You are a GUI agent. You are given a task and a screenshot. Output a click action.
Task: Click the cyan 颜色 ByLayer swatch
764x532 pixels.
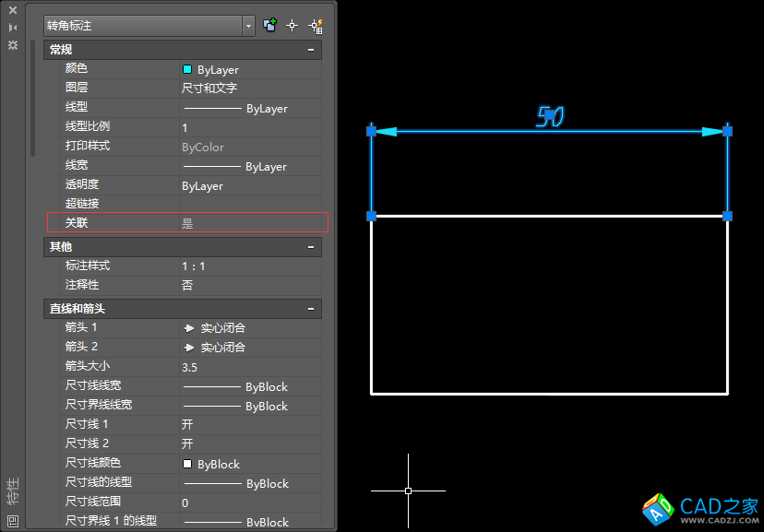[187, 69]
